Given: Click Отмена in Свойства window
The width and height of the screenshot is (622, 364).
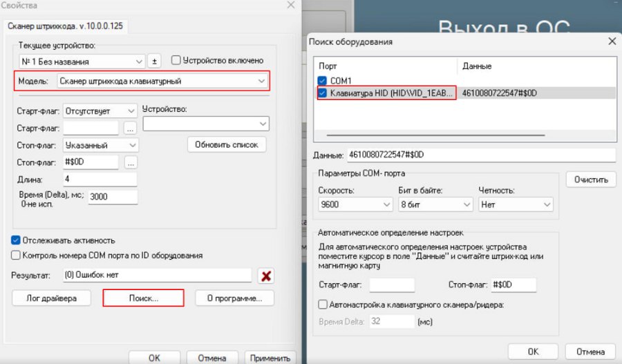Looking at the screenshot, I should pyautogui.click(x=212, y=358).
